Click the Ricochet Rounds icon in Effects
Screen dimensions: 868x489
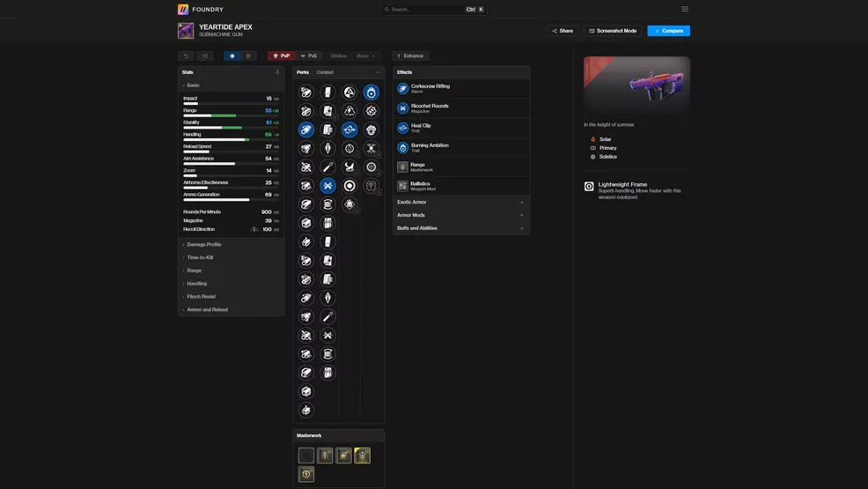[x=402, y=108]
